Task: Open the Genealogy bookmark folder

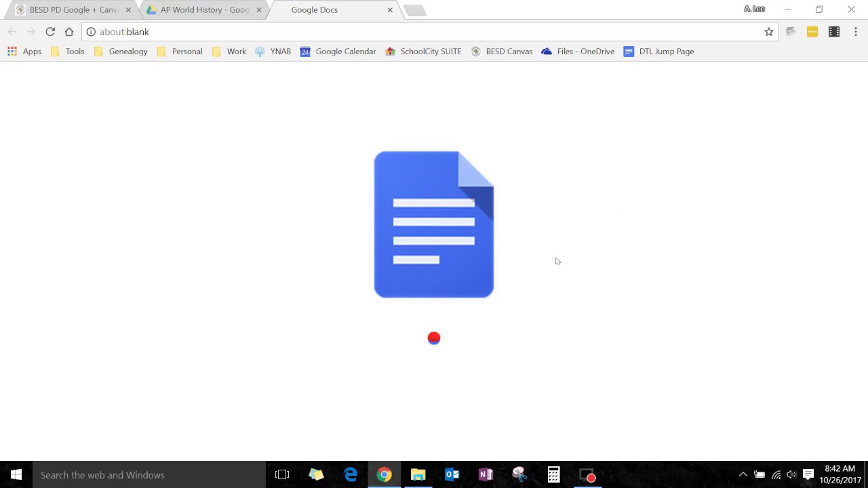Action: [x=121, y=52]
